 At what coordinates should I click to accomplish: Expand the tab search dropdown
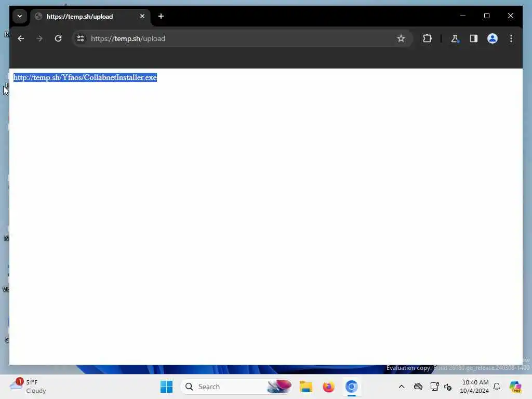coord(20,16)
